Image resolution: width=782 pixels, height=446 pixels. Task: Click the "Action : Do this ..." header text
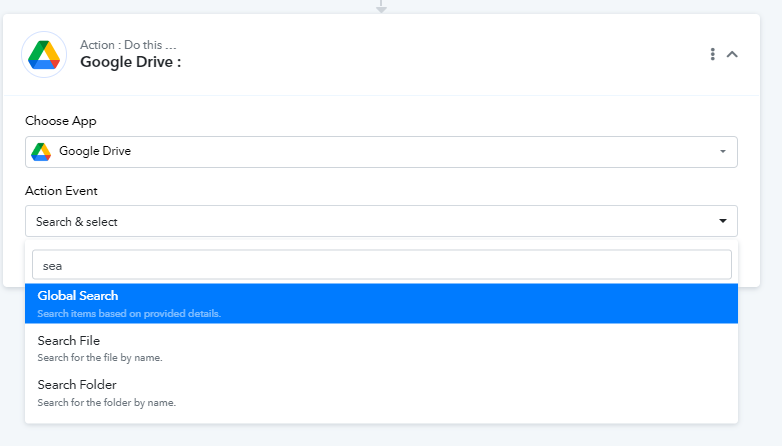point(128,45)
